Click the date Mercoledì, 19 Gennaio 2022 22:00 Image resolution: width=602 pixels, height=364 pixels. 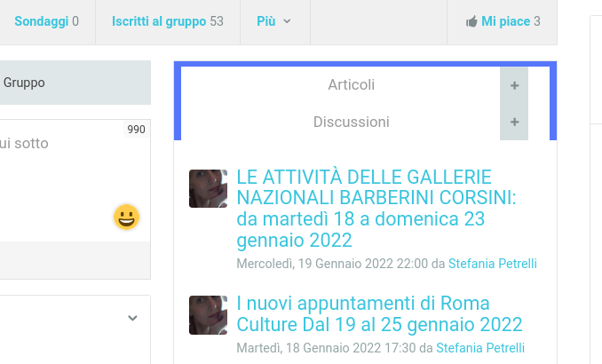pos(332,264)
